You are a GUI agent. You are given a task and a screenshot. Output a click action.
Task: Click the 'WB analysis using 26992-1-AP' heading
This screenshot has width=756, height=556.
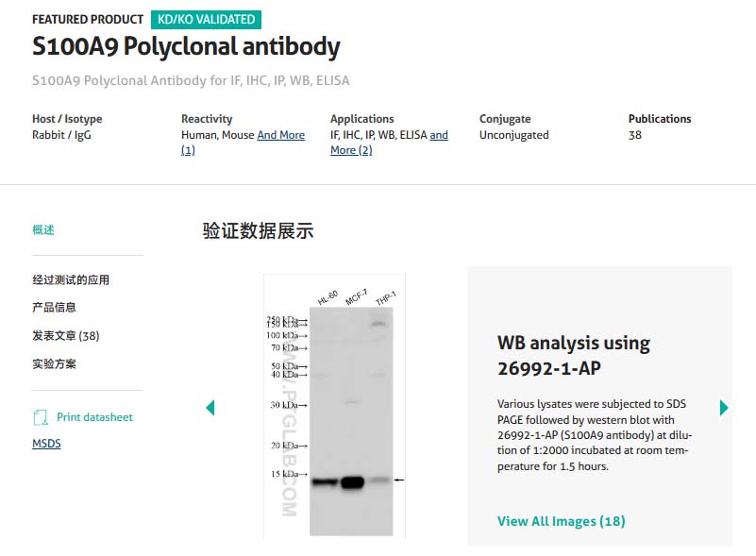(573, 355)
